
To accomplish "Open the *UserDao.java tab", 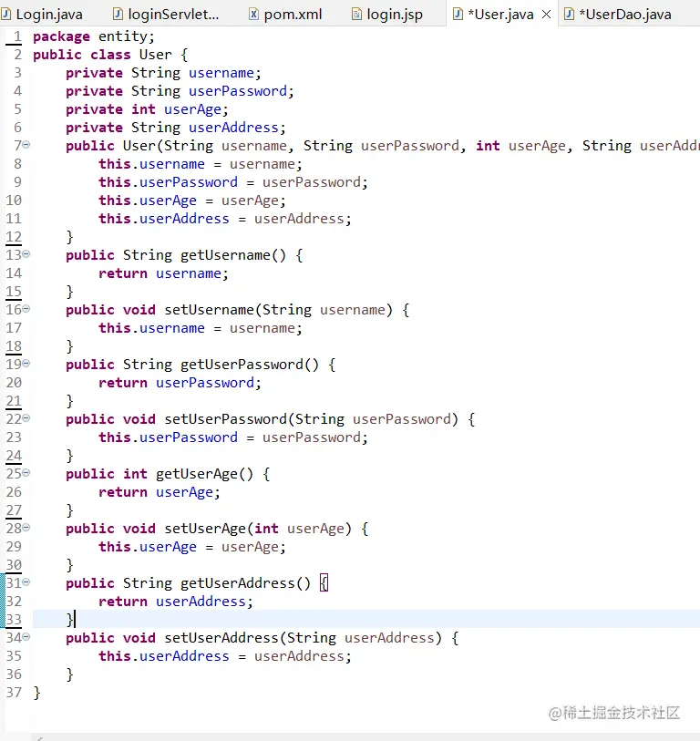I will pyautogui.click(x=619, y=15).
